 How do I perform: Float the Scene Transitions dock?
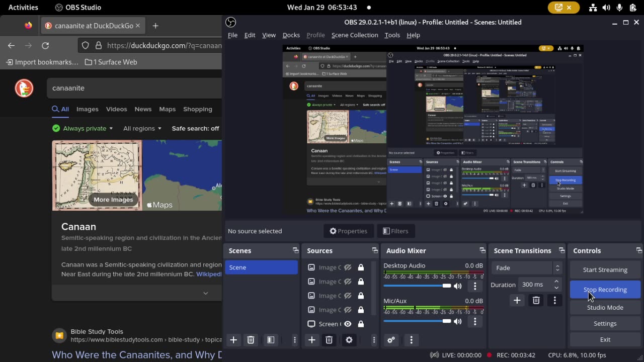pyautogui.click(x=562, y=250)
